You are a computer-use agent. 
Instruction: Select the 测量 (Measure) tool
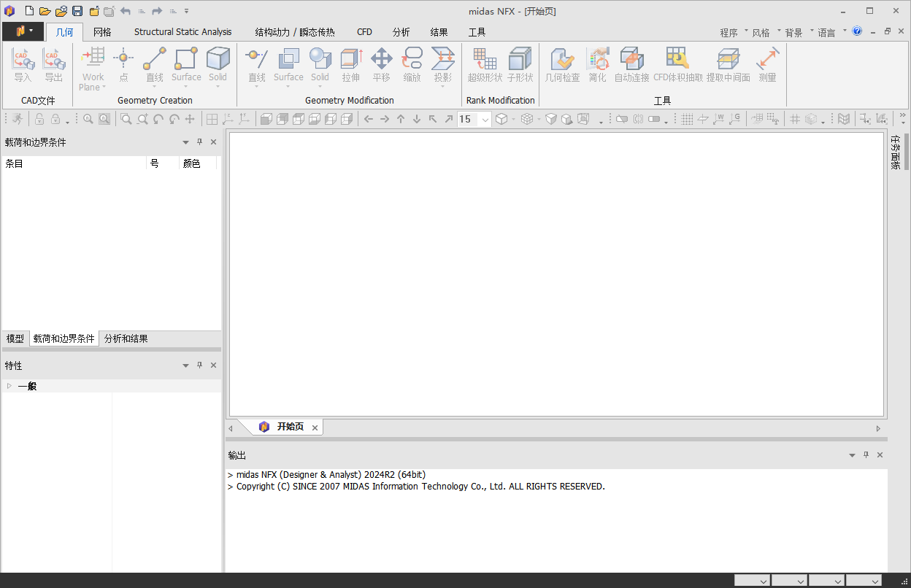click(767, 65)
